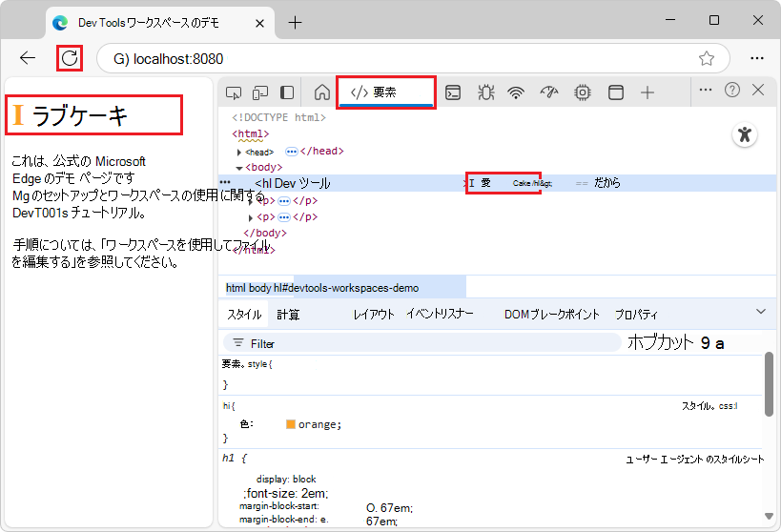Add more tools with the DevTools plus
The height and width of the screenshot is (532, 781).
(x=647, y=92)
